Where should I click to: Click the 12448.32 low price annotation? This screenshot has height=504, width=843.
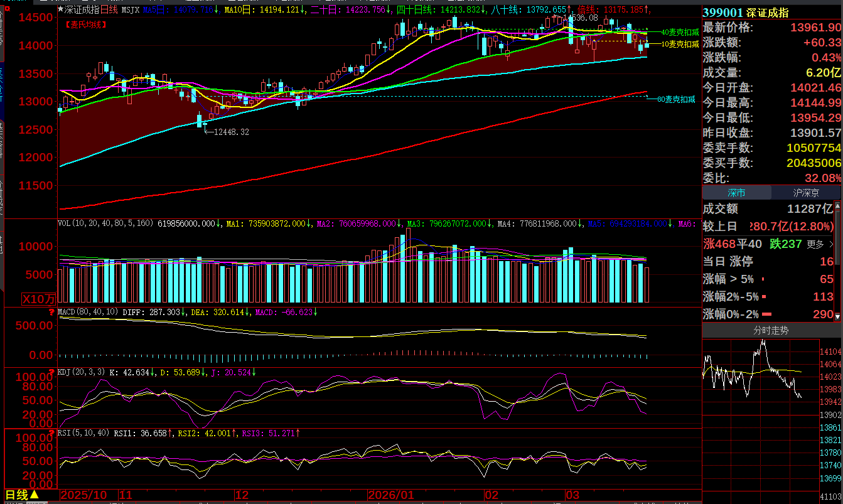231,132
